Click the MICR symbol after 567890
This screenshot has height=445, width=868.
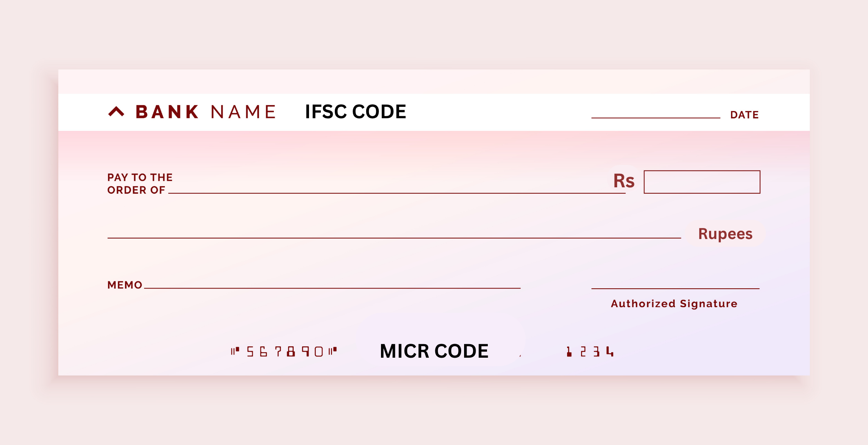[x=332, y=350]
